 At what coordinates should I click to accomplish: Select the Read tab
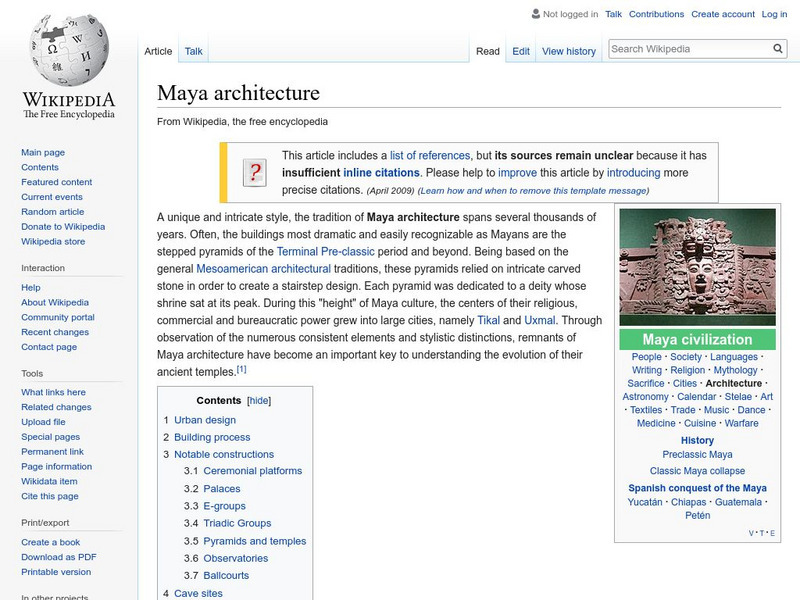click(488, 51)
